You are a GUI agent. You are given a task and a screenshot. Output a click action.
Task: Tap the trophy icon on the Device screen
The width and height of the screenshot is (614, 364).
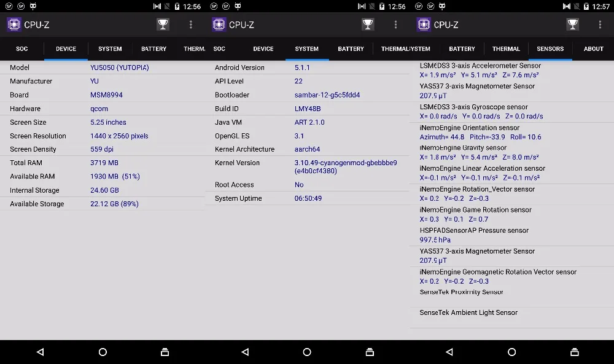tap(163, 25)
